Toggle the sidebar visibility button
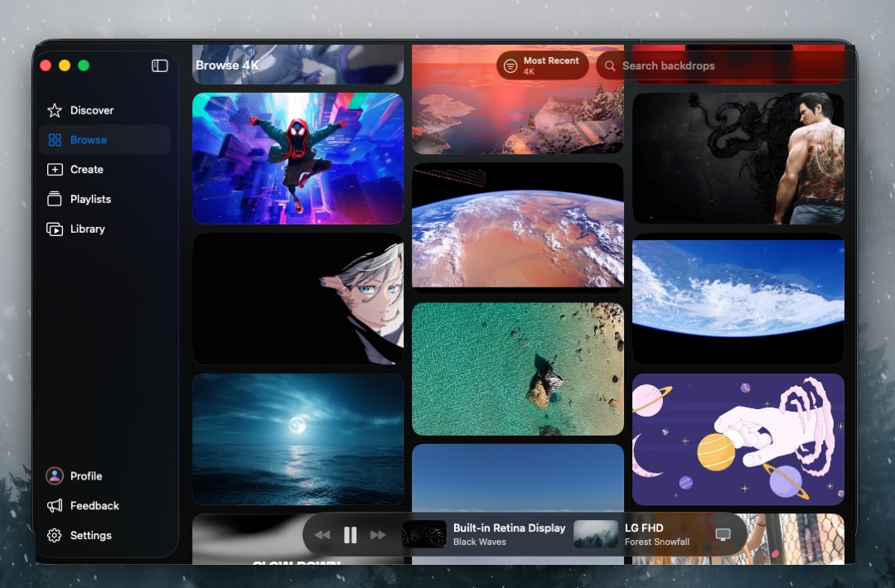The height and width of the screenshot is (588, 895). tap(159, 65)
